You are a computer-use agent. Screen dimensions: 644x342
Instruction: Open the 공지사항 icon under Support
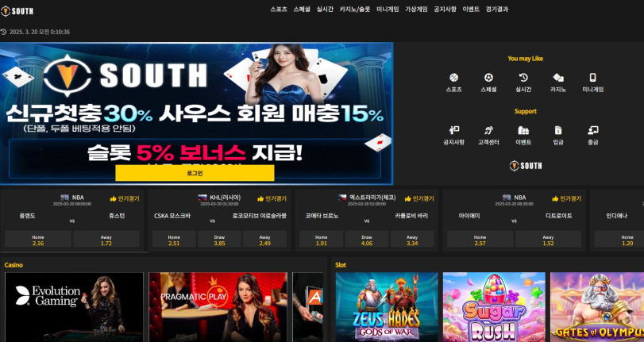[x=453, y=130]
